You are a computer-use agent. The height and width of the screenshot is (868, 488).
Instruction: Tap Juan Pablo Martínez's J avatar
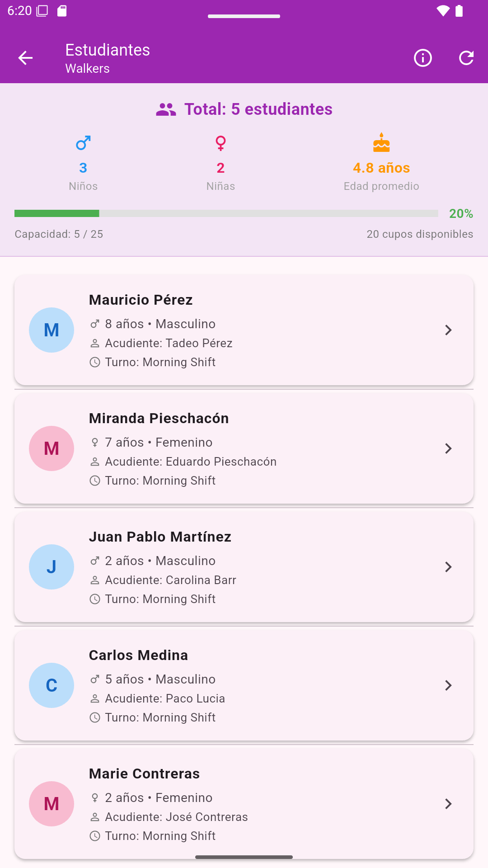[52, 567]
